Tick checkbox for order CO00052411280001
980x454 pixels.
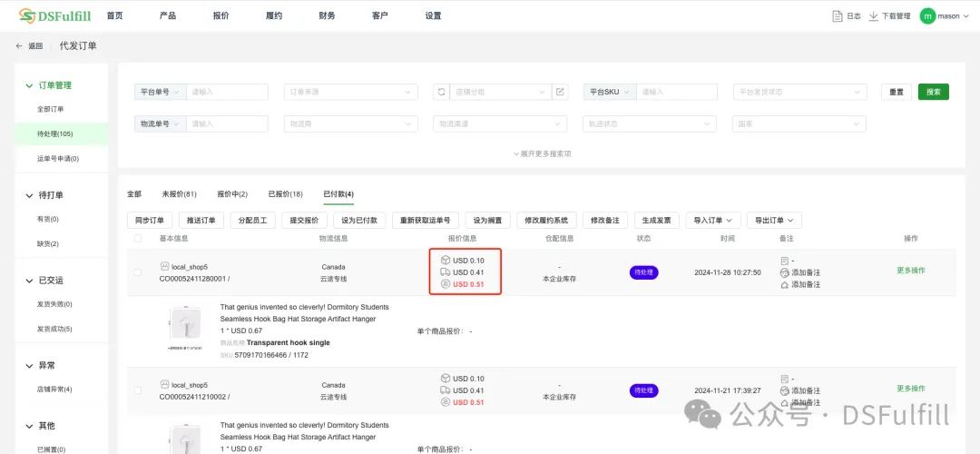tap(138, 272)
